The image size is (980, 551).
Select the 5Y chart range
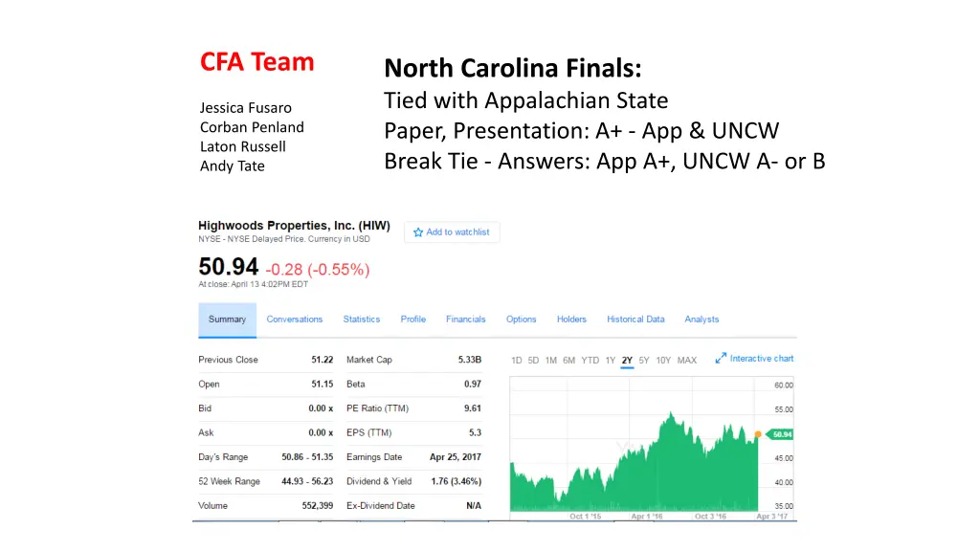644,361
